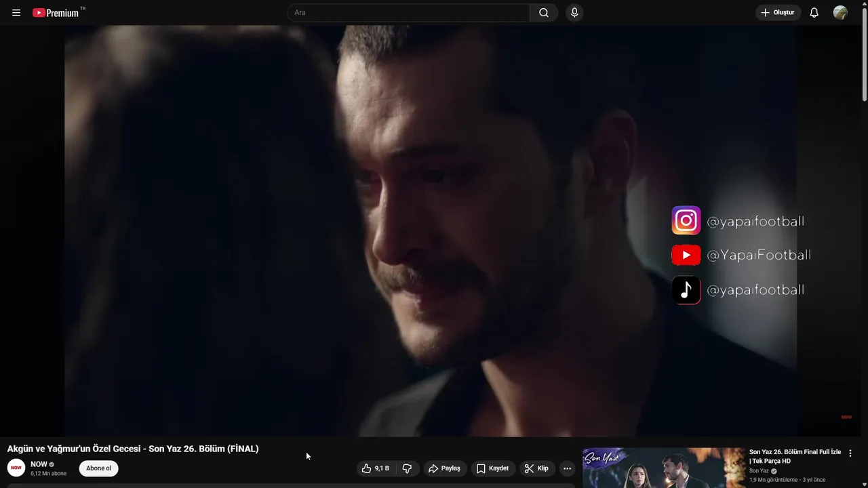Screen dimensions: 868x488
Task: Open account avatar menu
Action: click(x=840, y=13)
